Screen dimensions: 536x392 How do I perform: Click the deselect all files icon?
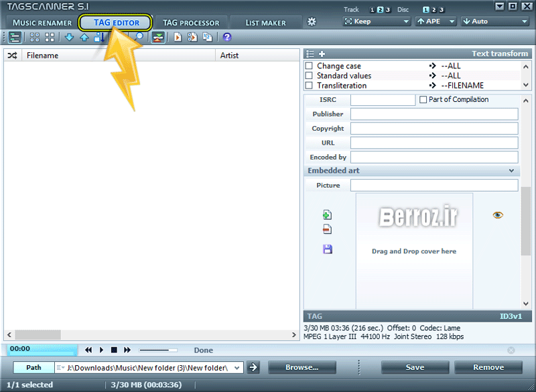tap(50, 38)
